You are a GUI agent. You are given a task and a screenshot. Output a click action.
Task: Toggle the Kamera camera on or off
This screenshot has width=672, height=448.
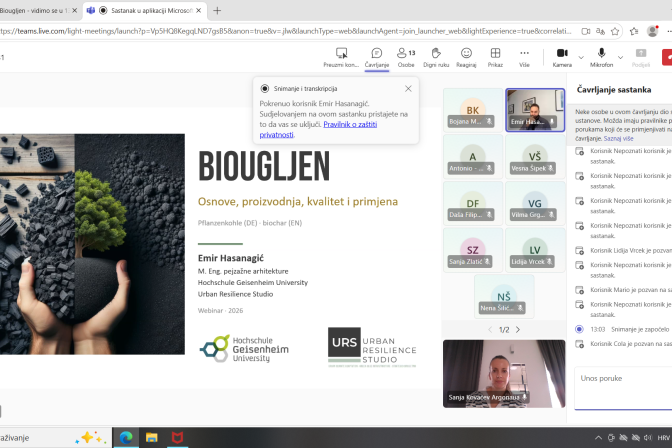coord(562,57)
